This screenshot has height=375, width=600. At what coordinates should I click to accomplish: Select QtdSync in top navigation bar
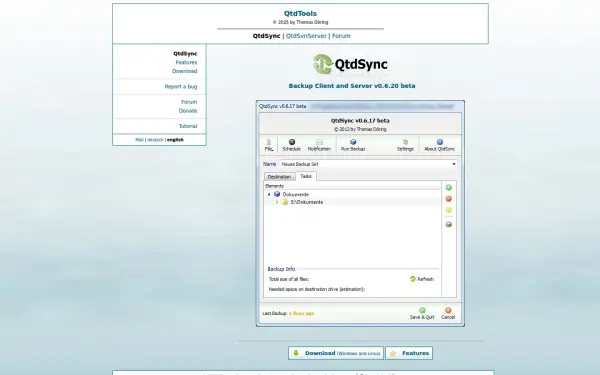click(266, 36)
